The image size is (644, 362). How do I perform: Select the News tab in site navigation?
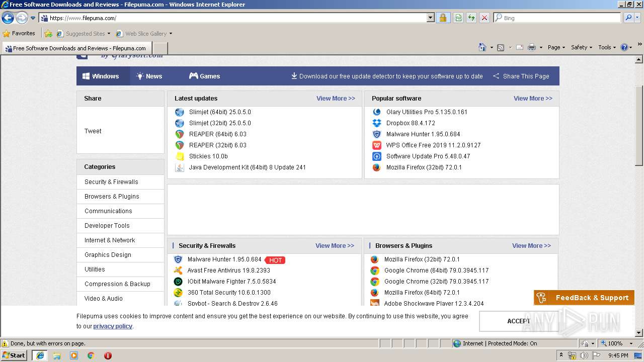tap(149, 76)
